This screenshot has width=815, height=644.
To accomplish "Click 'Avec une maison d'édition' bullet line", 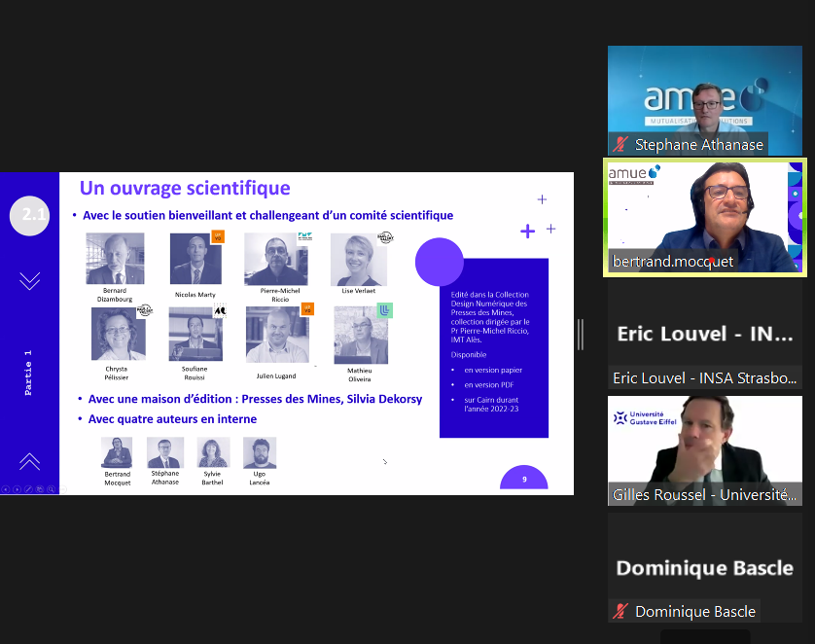I will click(x=255, y=399).
